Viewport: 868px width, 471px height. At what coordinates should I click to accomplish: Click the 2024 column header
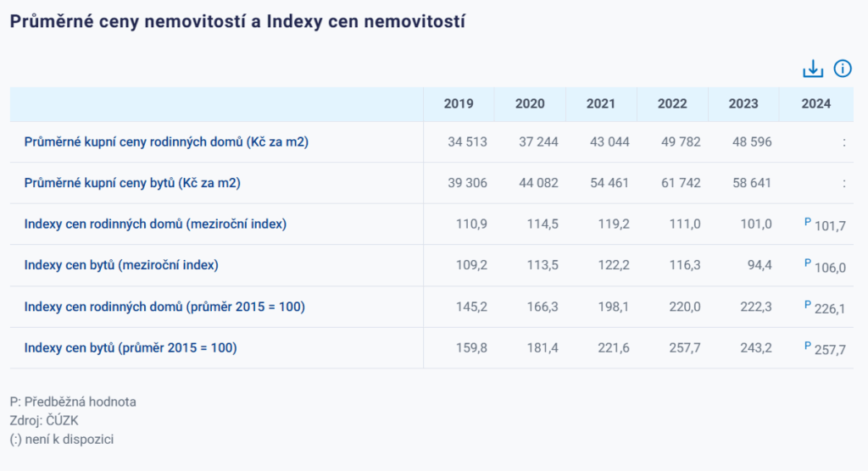tap(815, 104)
